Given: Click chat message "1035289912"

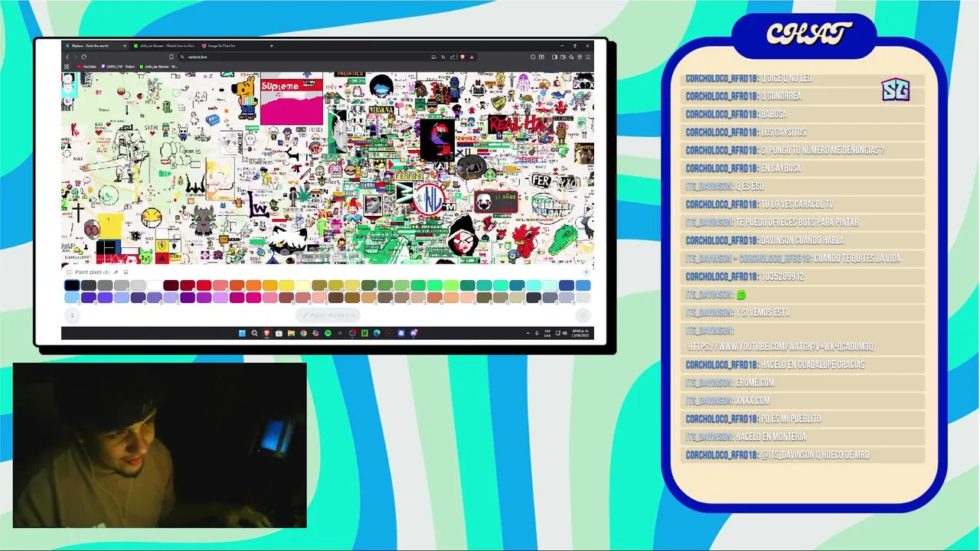Looking at the screenshot, I should [782, 276].
